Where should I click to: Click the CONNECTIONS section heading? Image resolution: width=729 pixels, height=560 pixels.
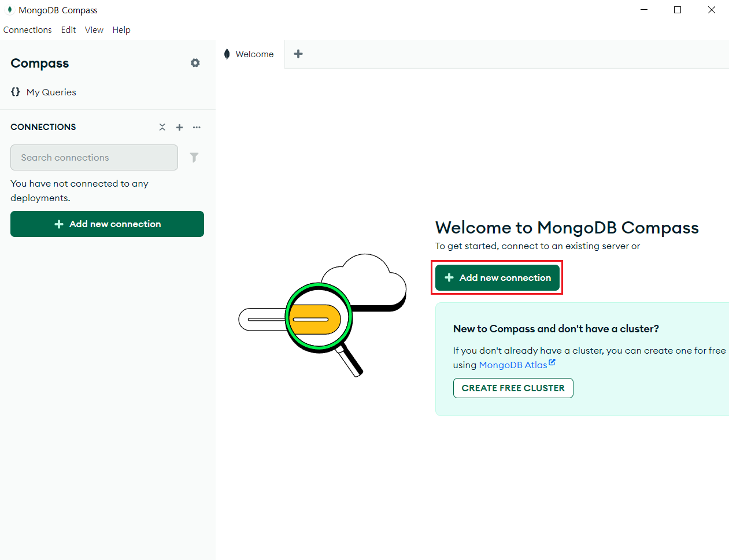(43, 127)
